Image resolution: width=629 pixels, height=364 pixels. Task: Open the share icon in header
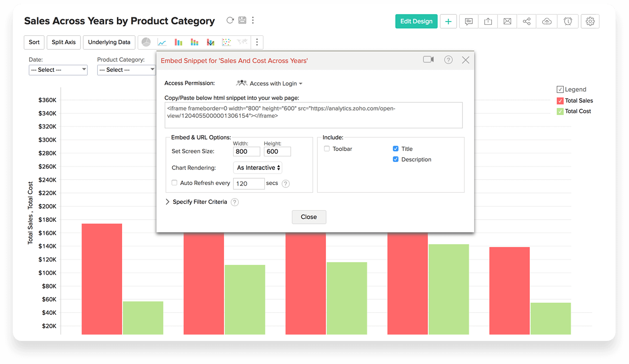point(527,21)
